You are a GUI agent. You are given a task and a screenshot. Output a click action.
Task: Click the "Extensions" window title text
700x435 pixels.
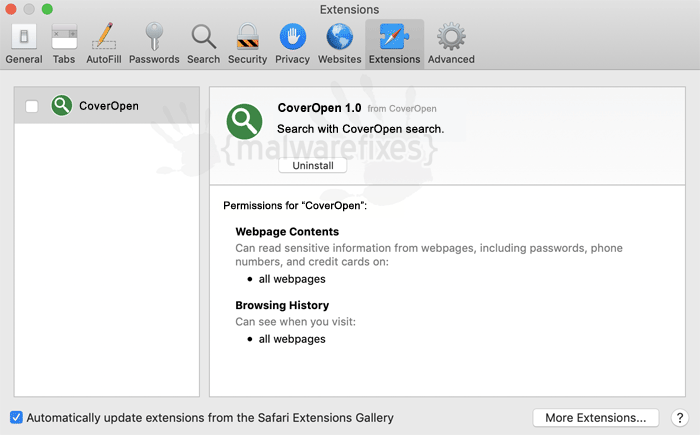(x=349, y=9)
